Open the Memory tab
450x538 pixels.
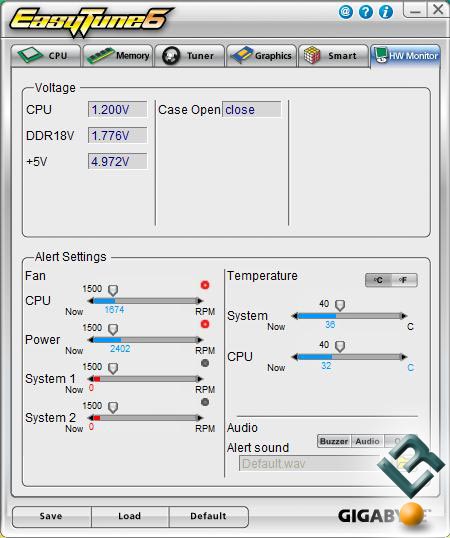(x=118, y=56)
